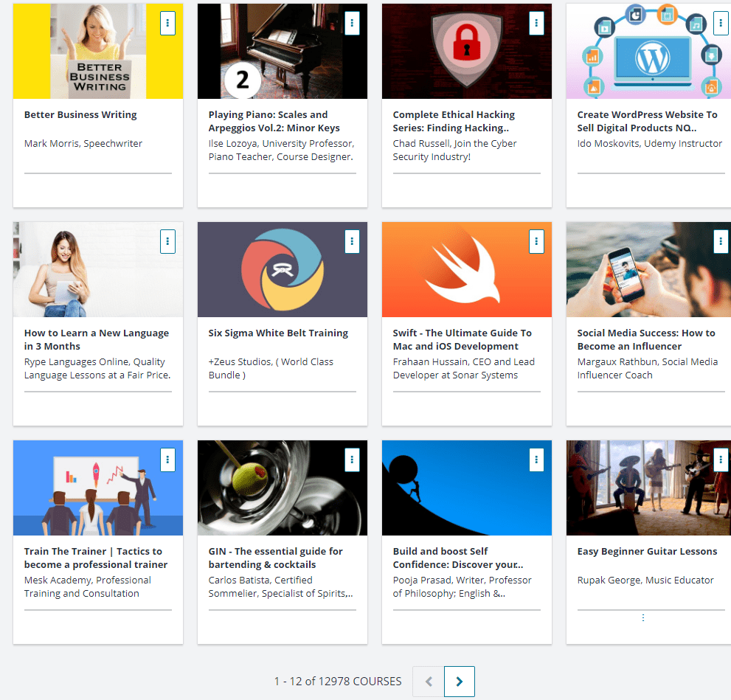
Task: Open three-dot menu on Playing Piano course
Action: pos(352,24)
